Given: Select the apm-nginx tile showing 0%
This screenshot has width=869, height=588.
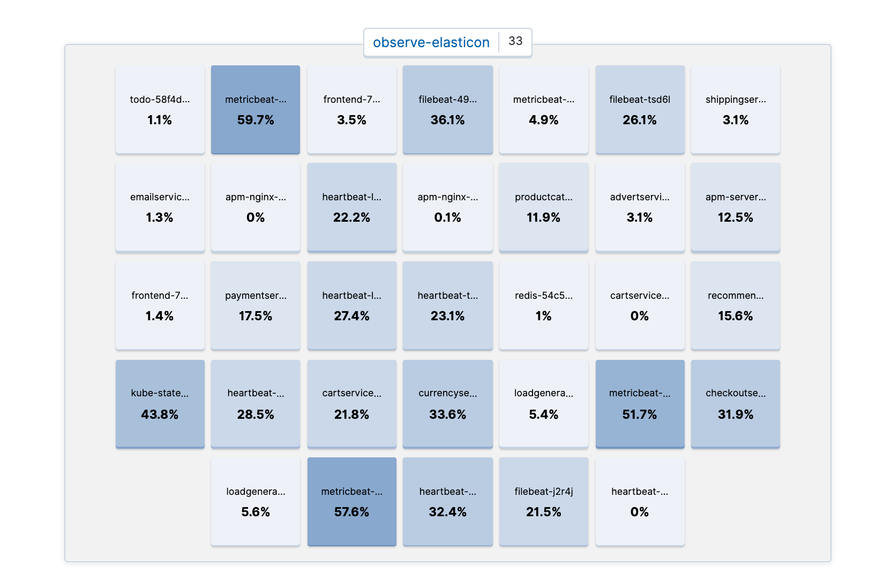Looking at the screenshot, I should (255, 207).
